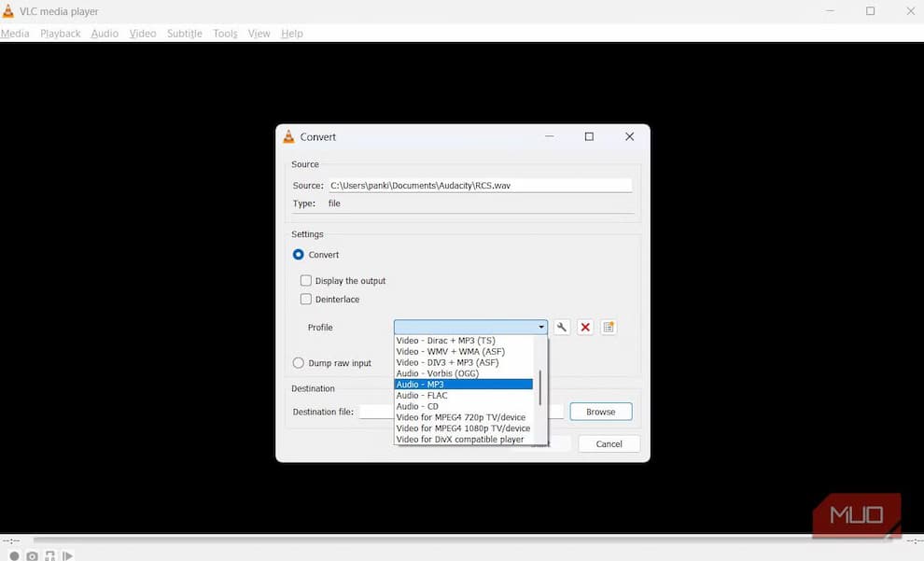Screen dimensions: 924x561
Task: Choose the highlighted Audio - MP3 profile
Action: [463, 385]
